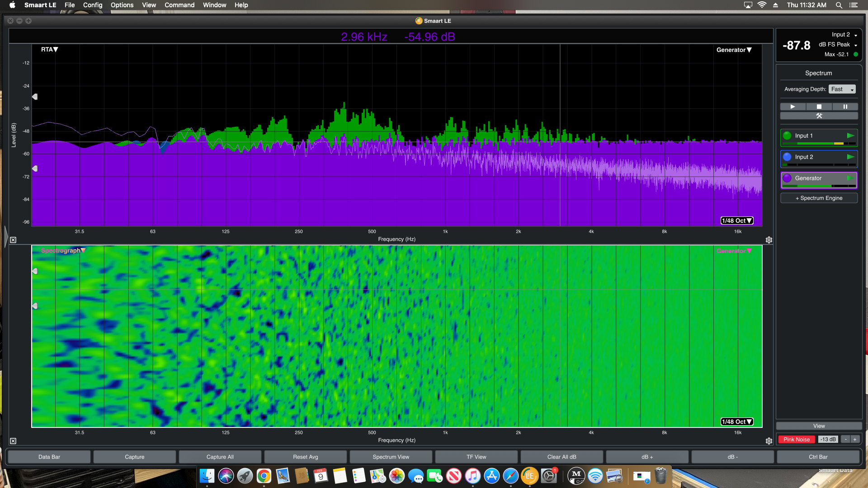
Task: Open Smaart LE dock icon
Action: 529,476
